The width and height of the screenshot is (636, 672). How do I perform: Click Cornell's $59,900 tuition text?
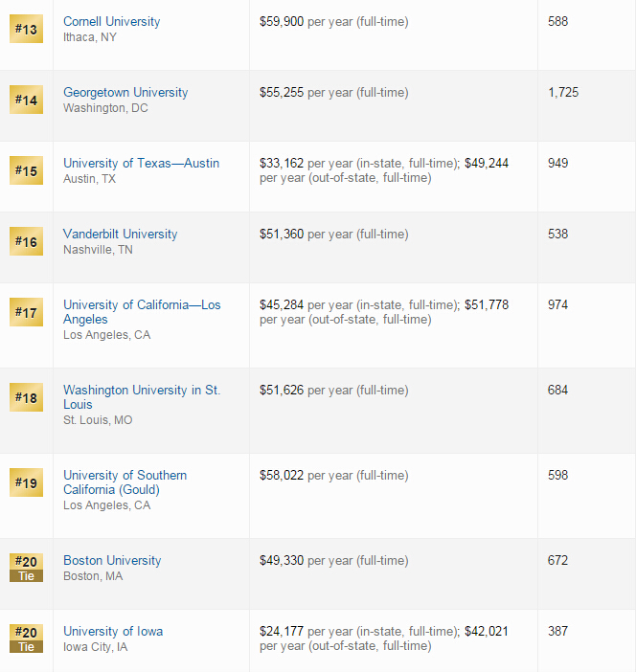tap(282, 21)
